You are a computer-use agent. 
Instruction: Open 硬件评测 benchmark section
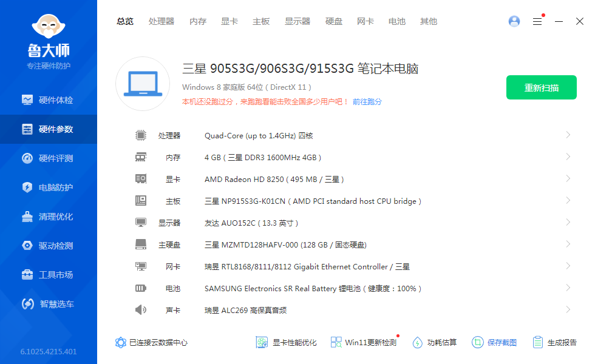[x=48, y=158]
